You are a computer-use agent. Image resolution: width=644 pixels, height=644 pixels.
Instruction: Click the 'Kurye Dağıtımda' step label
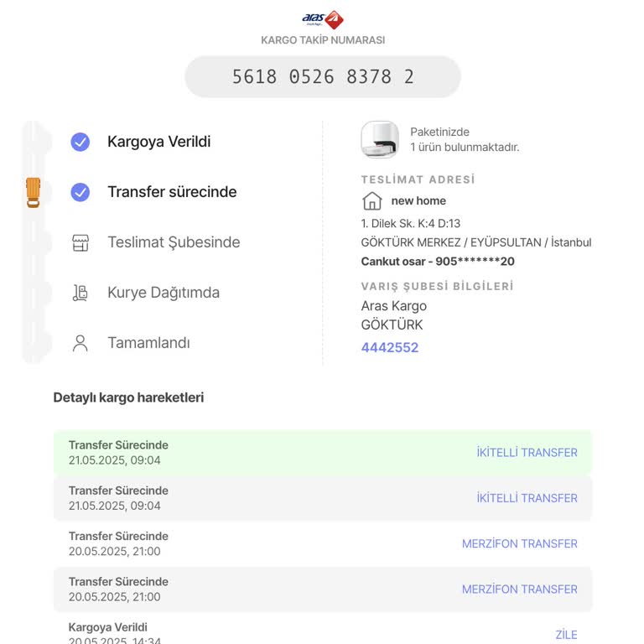[164, 293]
